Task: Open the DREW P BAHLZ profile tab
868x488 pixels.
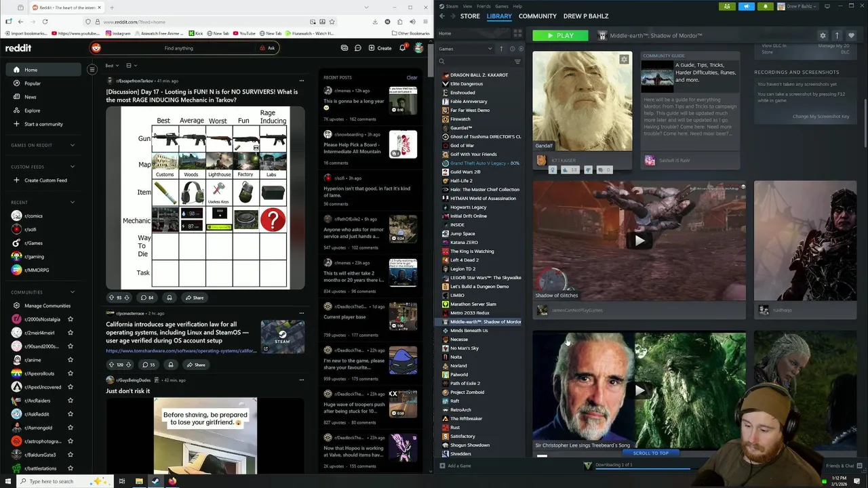Action: click(586, 16)
